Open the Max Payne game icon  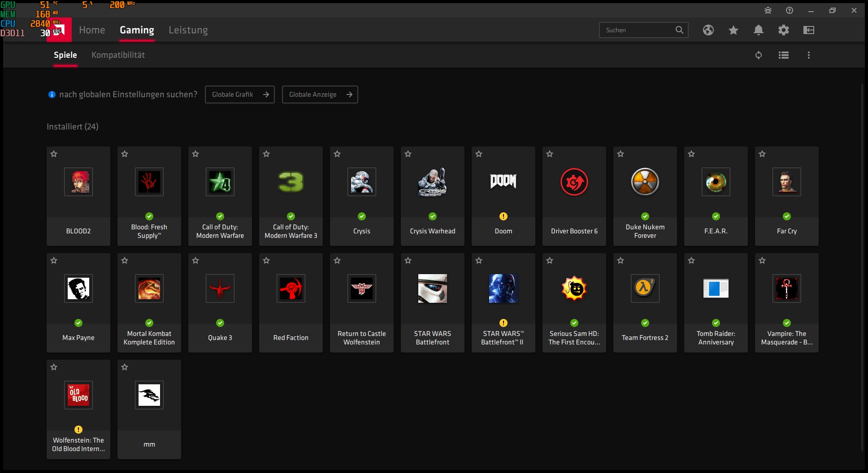[78, 288]
